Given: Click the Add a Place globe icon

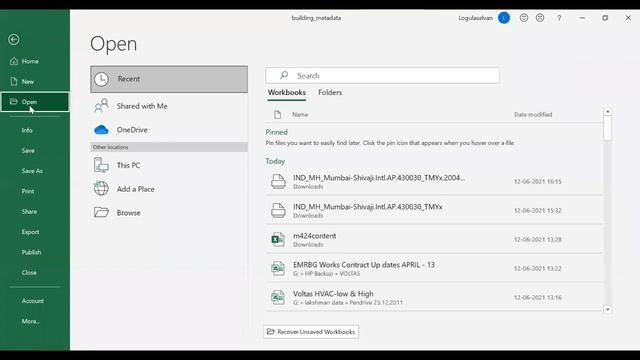Looking at the screenshot, I should coord(101,189).
